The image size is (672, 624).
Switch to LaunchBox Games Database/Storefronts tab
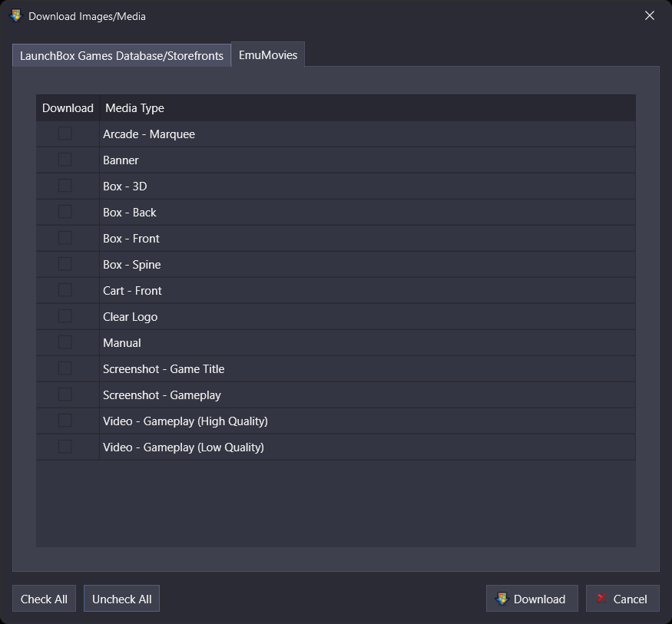click(x=121, y=56)
